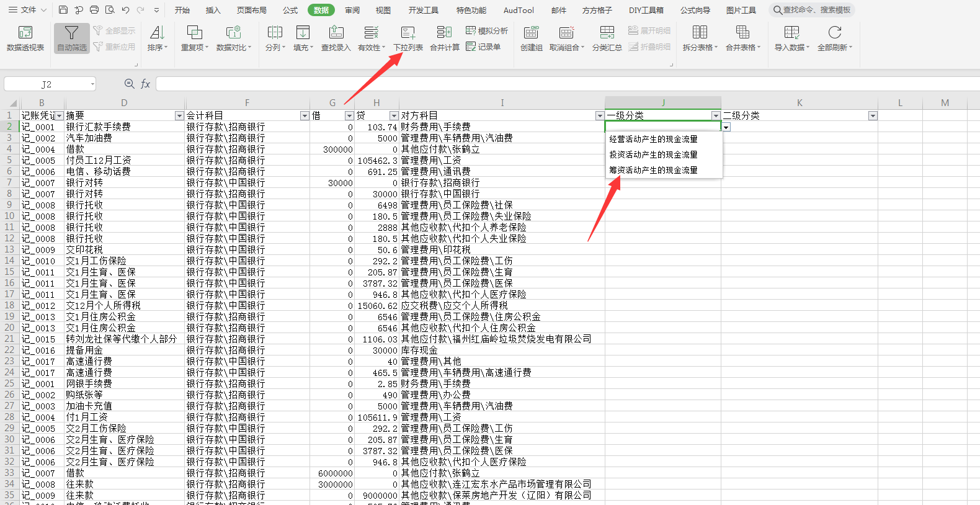This screenshot has width=980, height=505.
Task: Expand the 会计科目 column filter arrow
Action: click(305, 116)
